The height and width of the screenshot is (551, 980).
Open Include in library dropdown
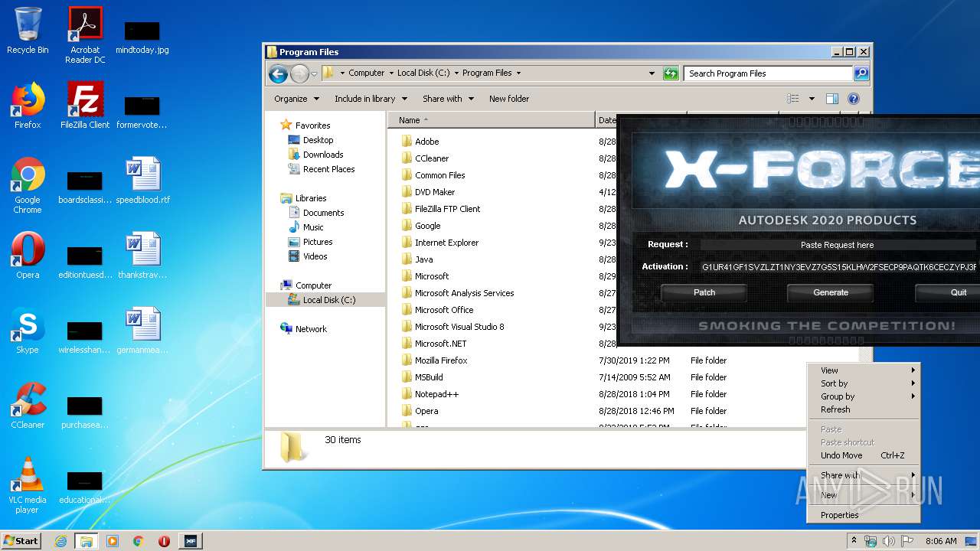tap(371, 99)
